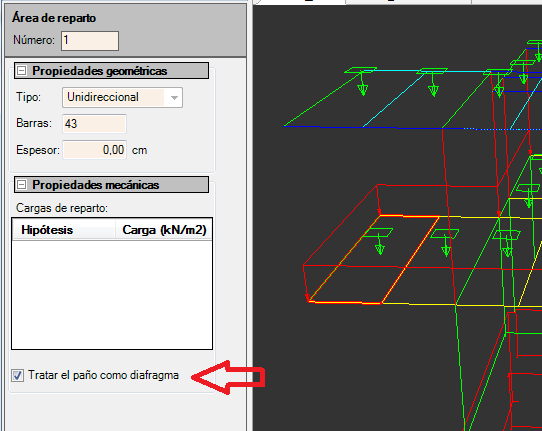Viewport: 542px width, 431px height.
Task: Click the Número input field
Action: [90, 41]
